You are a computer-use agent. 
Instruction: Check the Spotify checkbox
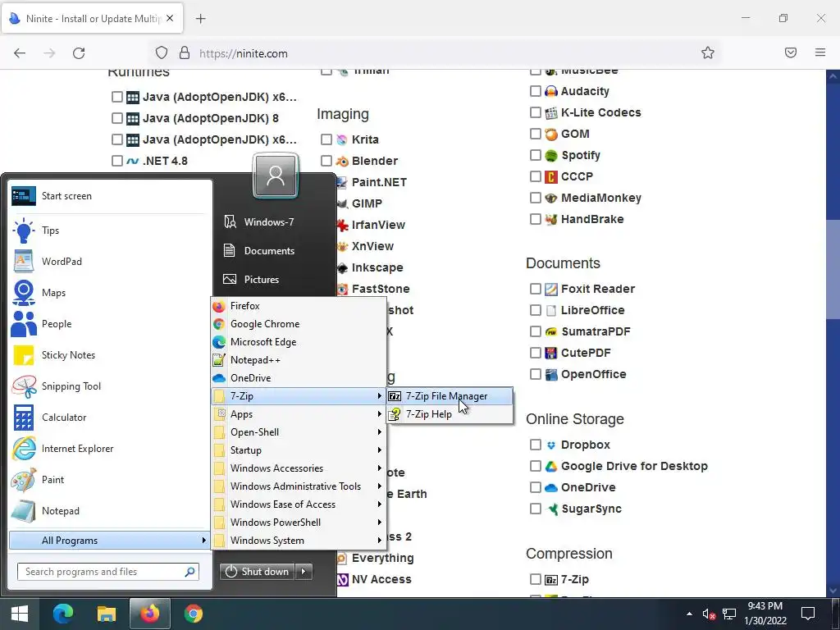(535, 155)
